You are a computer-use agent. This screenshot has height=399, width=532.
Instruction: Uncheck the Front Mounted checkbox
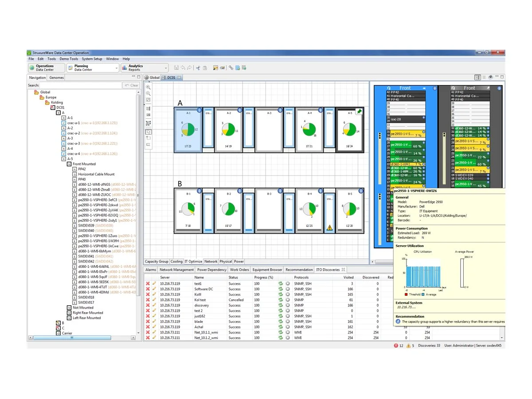click(x=69, y=164)
